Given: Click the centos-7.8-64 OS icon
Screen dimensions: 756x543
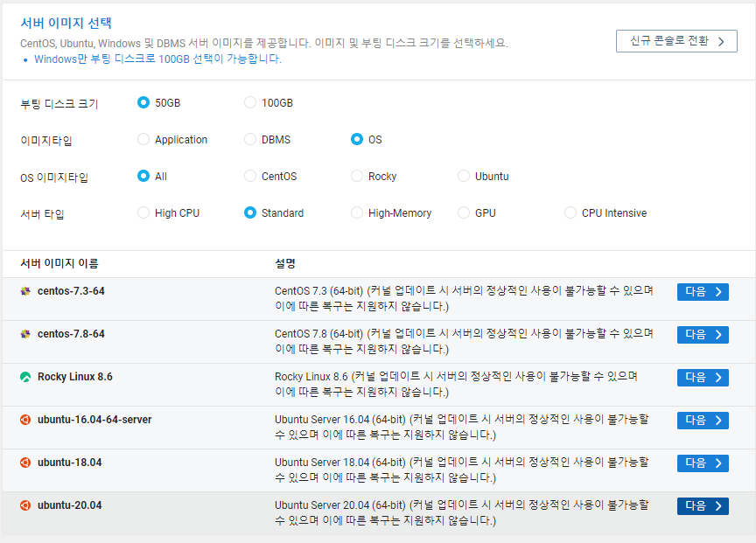Looking at the screenshot, I should (x=25, y=334).
